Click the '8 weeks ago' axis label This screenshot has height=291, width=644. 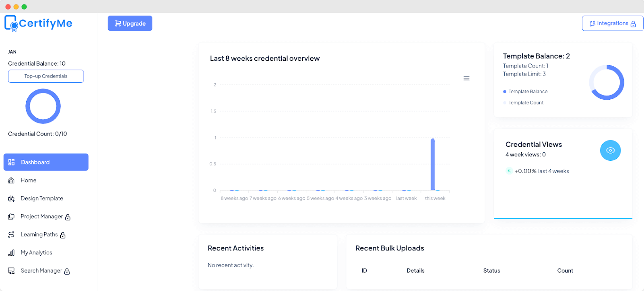click(234, 199)
